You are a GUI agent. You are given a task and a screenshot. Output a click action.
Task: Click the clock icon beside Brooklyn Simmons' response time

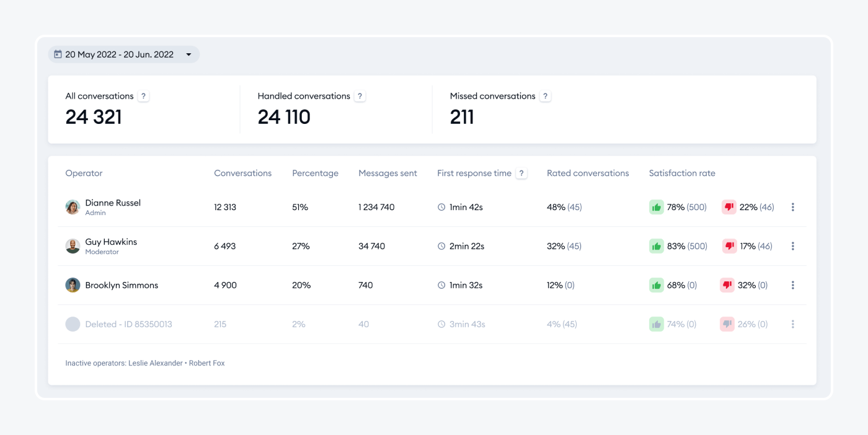coord(441,285)
